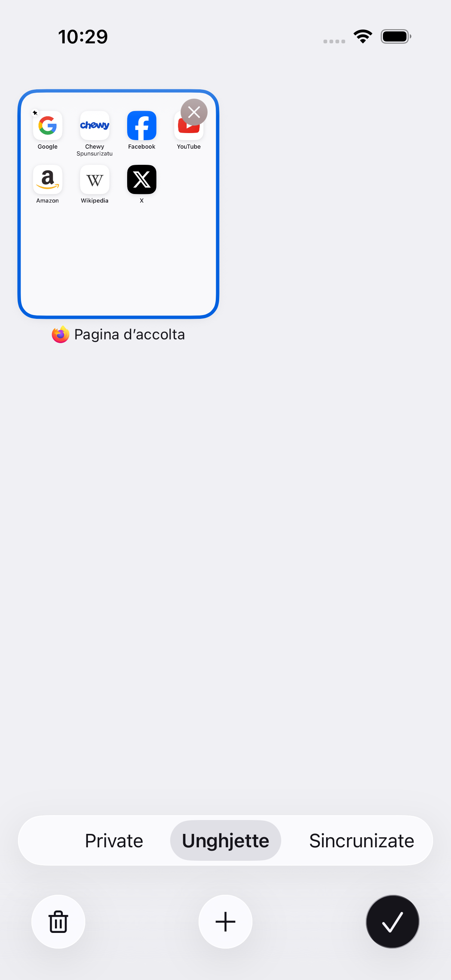Viewport: 451px width, 980px height.
Task: Open the Chewy sponsored shortcut
Action: tap(94, 126)
